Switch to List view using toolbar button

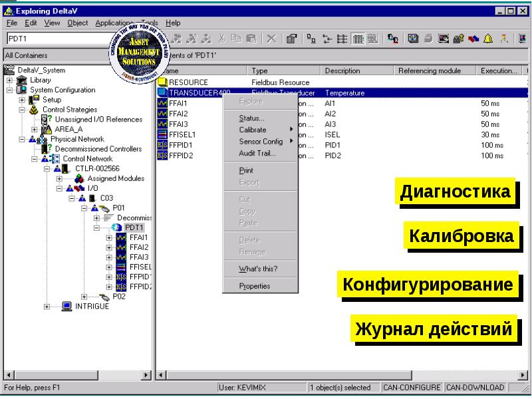[342, 39]
